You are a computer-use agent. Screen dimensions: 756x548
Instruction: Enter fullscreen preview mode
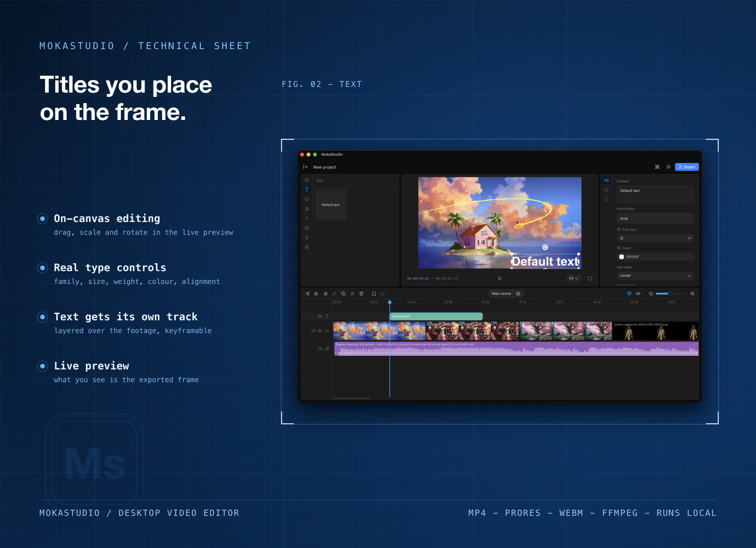click(590, 278)
